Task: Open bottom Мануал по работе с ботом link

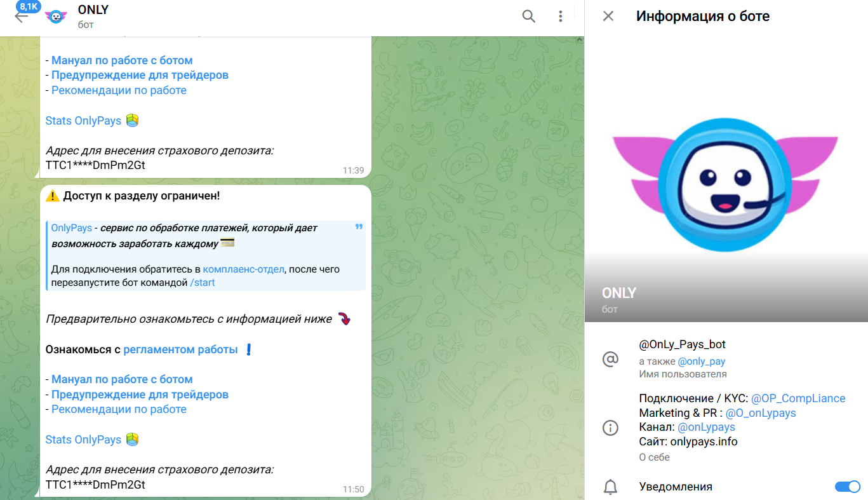Action: [122, 379]
